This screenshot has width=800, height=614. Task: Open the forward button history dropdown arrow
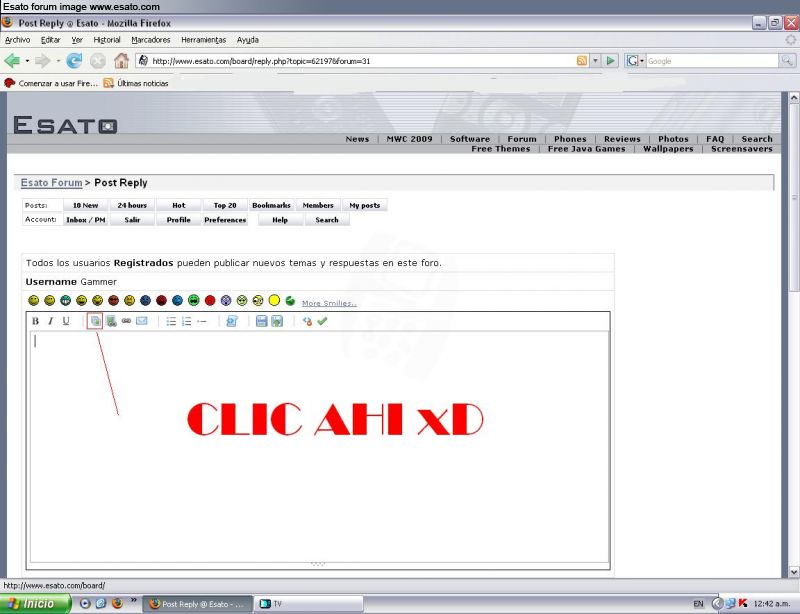pos(58,61)
